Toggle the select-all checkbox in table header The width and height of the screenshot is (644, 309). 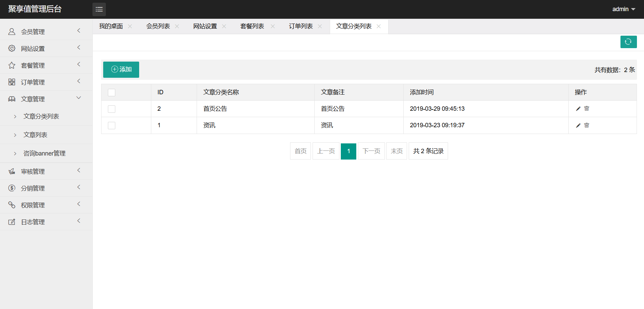pyautogui.click(x=112, y=93)
